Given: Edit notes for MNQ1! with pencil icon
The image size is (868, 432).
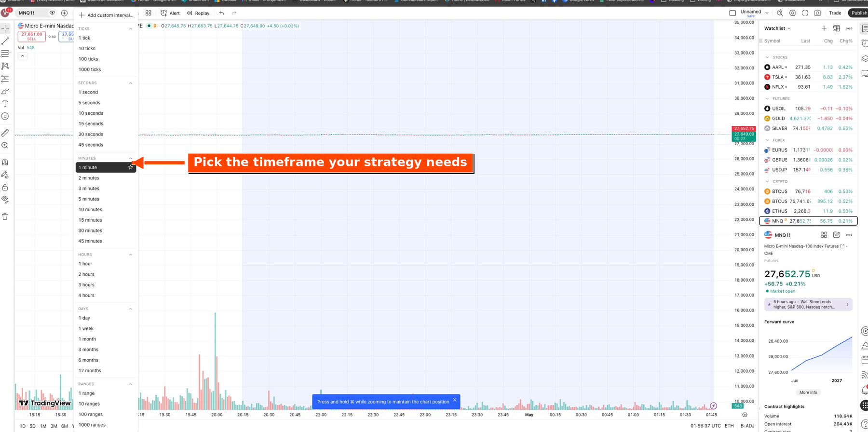Looking at the screenshot, I should 837,235.
